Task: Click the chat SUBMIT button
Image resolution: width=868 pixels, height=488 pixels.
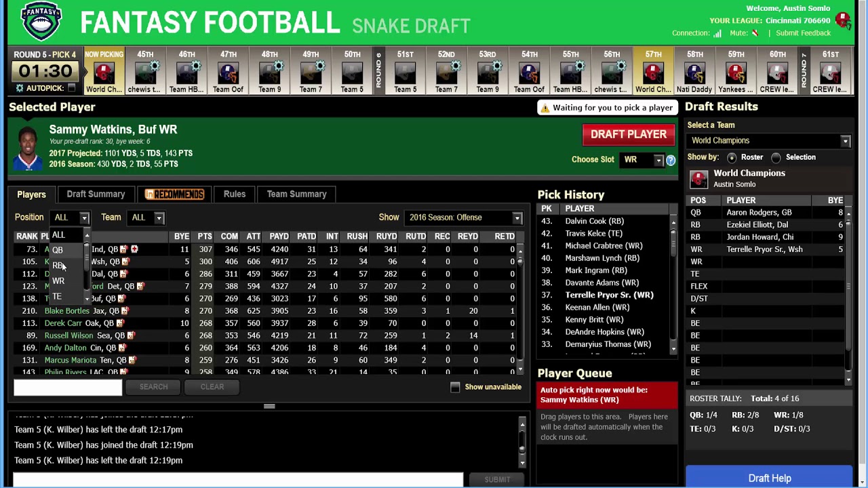Action: (497, 480)
